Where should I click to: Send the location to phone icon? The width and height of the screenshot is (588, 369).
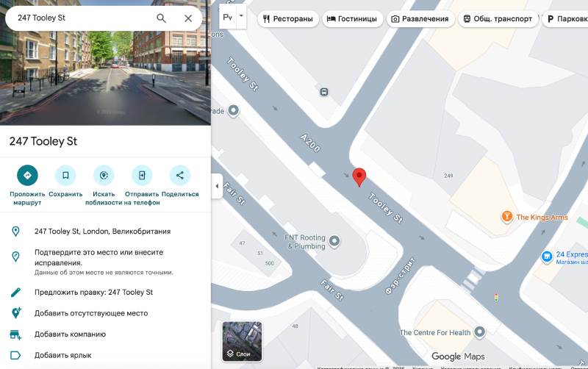tap(142, 175)
